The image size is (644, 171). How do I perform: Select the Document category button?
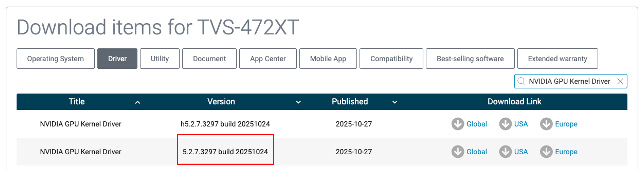(x=209, y=58)
